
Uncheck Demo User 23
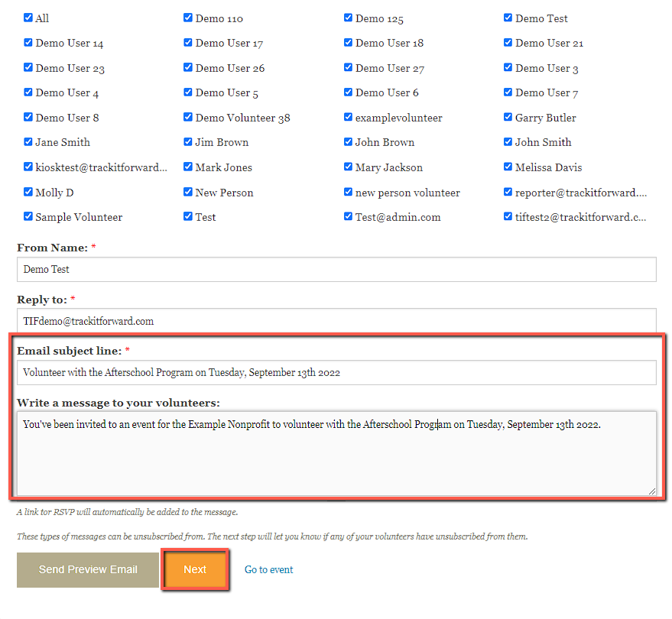[28, 67]
